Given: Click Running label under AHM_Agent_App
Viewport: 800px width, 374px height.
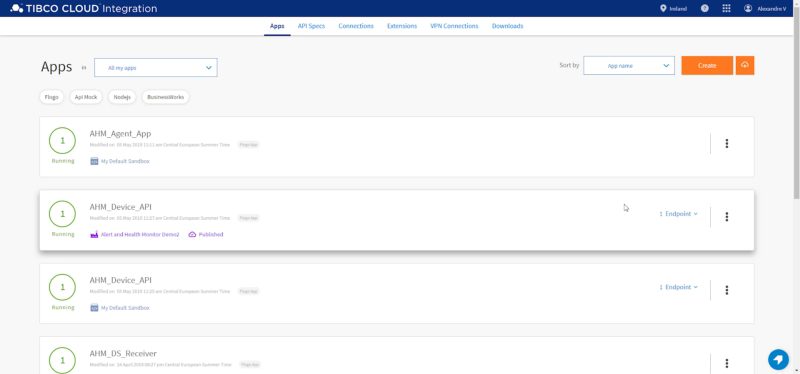Looking at the screenshot, I should pos(63,161).
